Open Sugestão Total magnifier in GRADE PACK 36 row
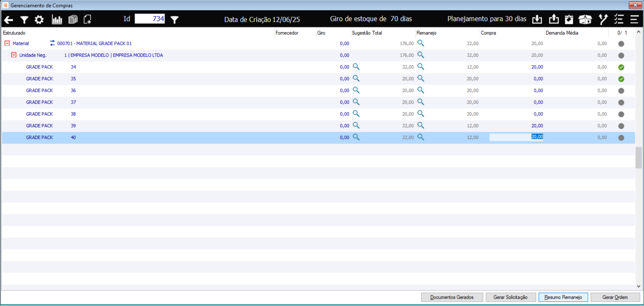The image size is (644, 306). (x=420, y=90)
